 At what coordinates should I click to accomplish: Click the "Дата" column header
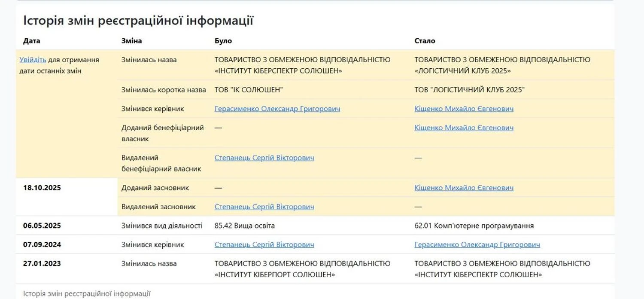(x=31, y=41)
